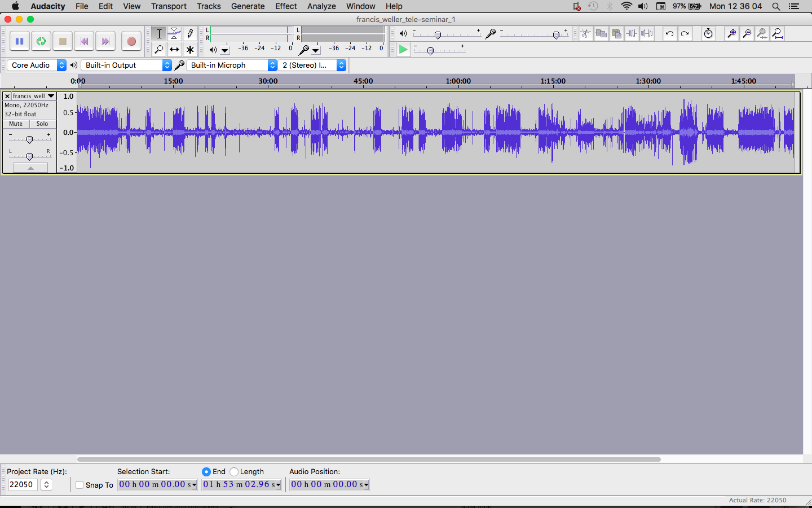This screenshot has height=508, width=812.
Task: Open the francis_well track name dropdown
Action: click(34, 97)
